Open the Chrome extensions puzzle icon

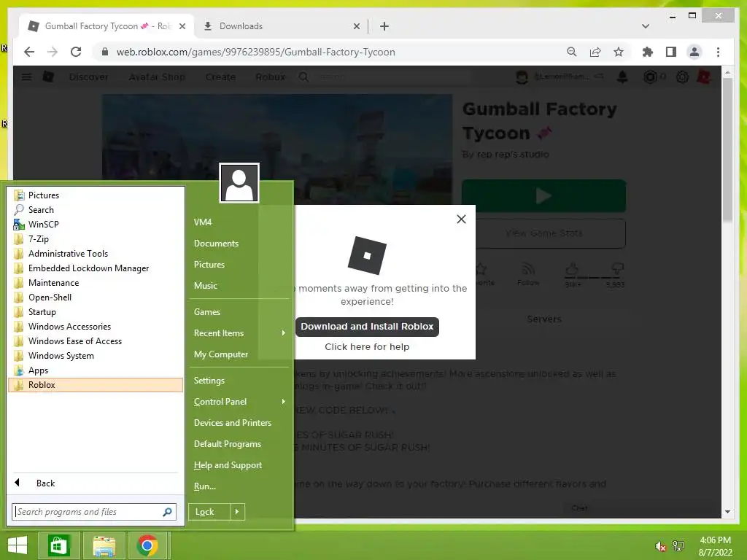pos(648,52)
